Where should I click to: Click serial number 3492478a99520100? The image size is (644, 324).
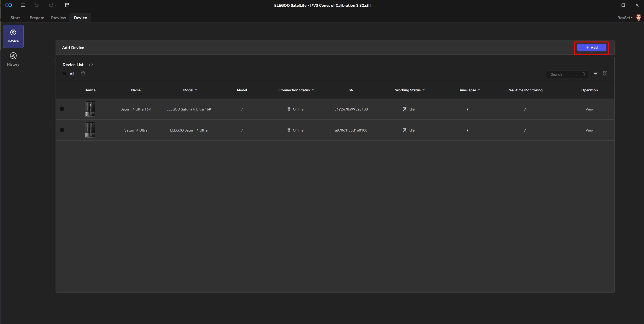[351, 109]
